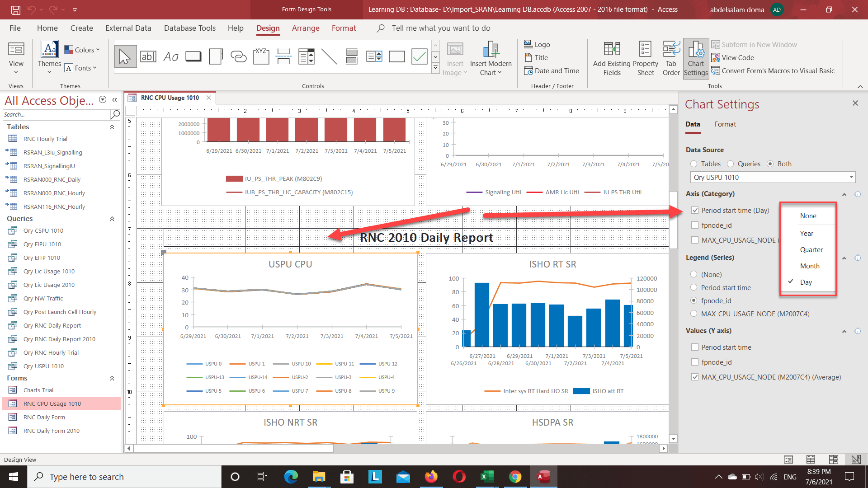
Task: Select the Button control tool
Action: pyautogui.click(x=193, y=57)
